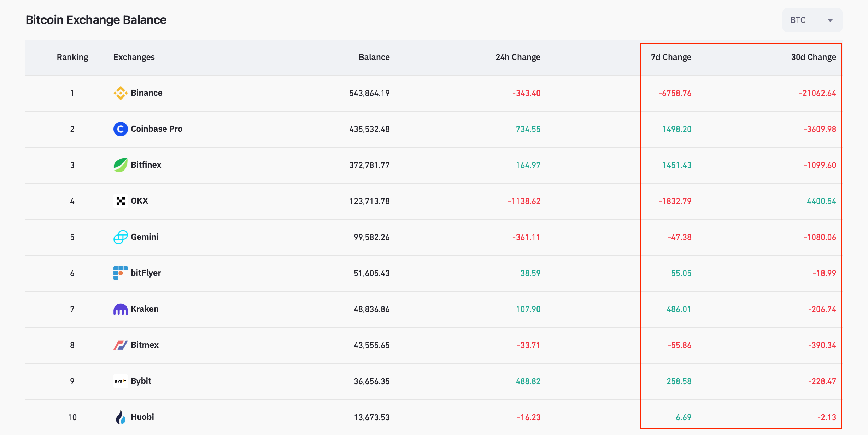Screen dimensions: 868x435
Task: Open the Bitmex exchange name
Action: click(x=145, y=345)
